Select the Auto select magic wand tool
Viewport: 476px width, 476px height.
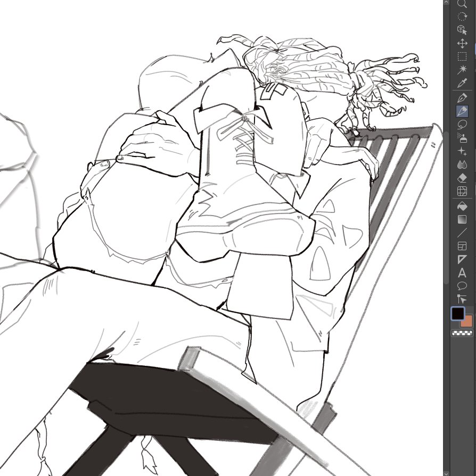click(x=462, y=70)
